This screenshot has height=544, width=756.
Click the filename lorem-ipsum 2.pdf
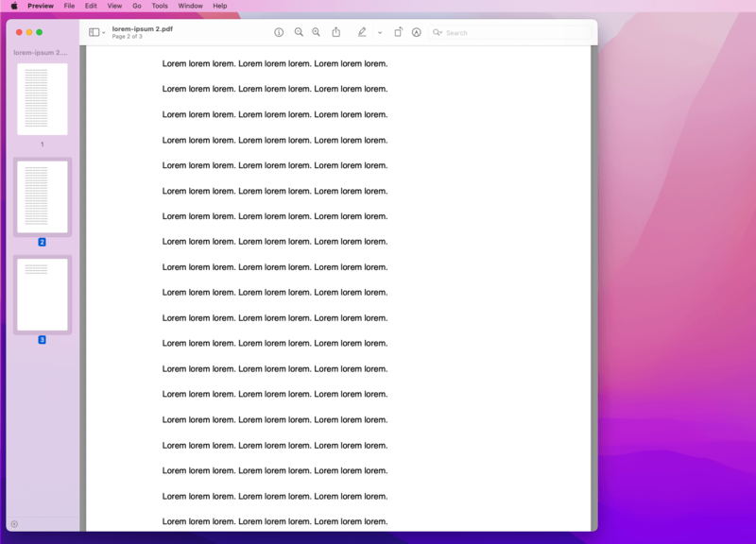(x=142, y=28)
